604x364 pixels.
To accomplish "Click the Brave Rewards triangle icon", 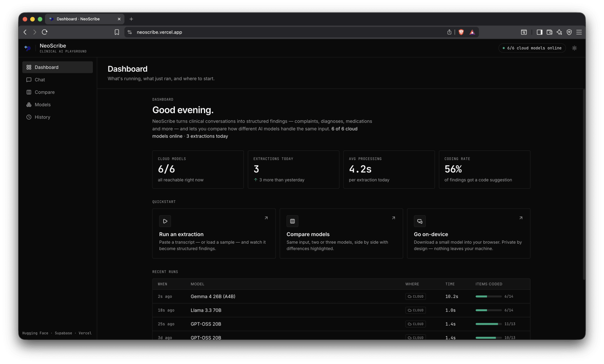I will (x=472, y=32).
